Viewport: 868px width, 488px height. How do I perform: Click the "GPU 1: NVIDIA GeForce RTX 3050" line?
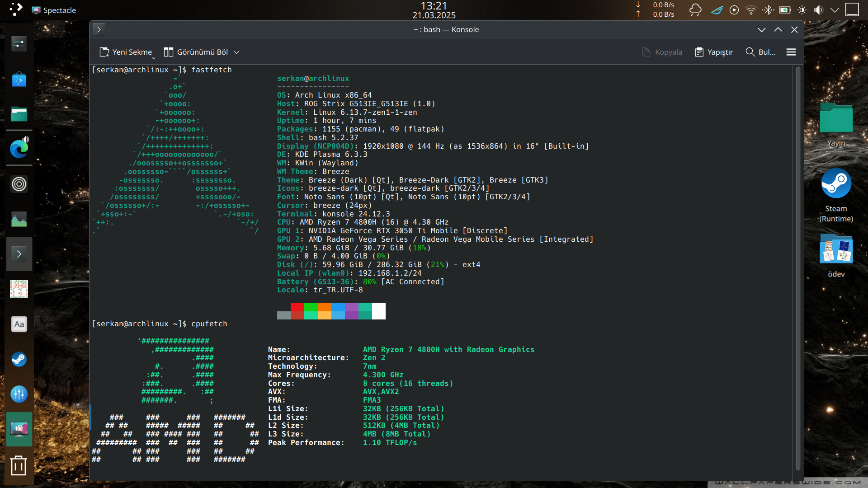[x=392, y=231]
